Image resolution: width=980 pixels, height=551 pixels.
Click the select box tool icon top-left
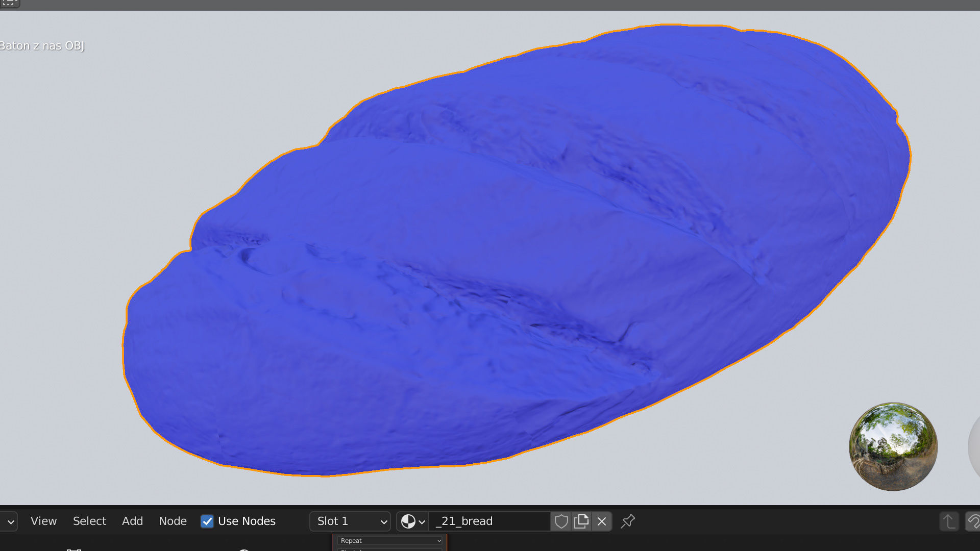(9, 3)
